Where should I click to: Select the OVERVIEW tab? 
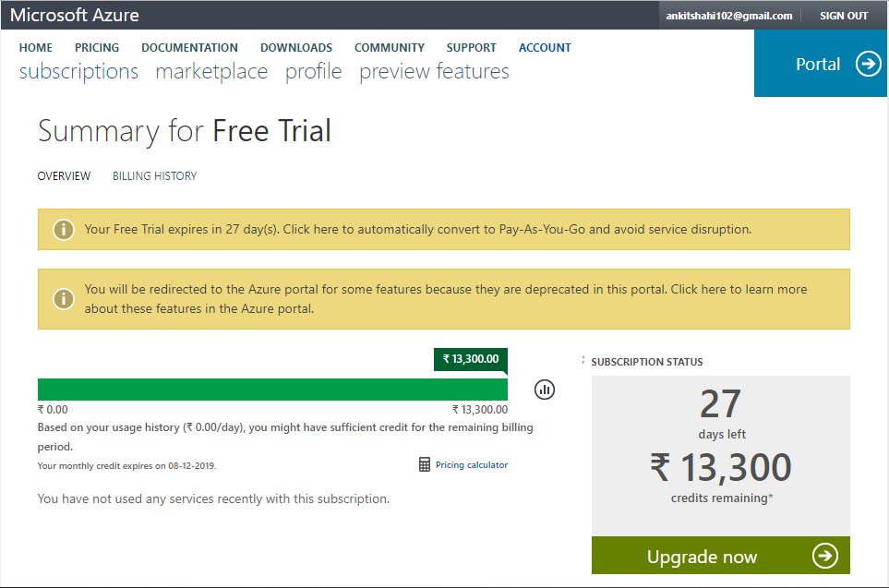pos(64,176)
